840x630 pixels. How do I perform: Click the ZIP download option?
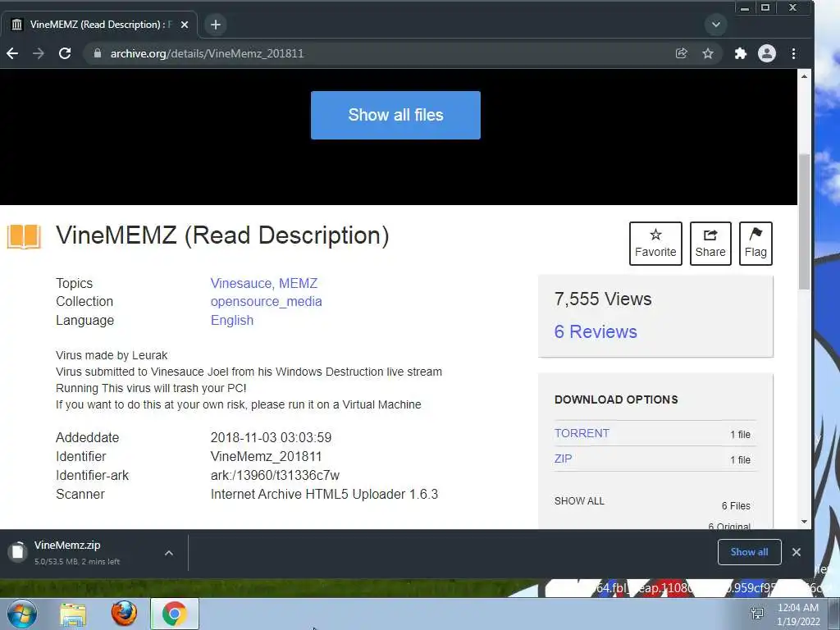pos(563,459)
